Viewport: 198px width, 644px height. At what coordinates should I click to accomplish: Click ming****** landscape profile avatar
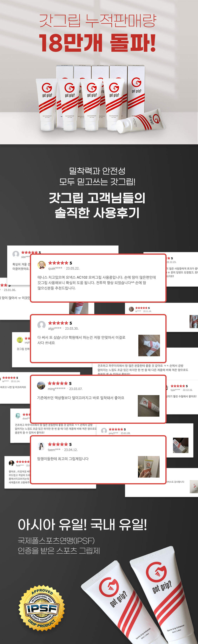tap(41, 385)
